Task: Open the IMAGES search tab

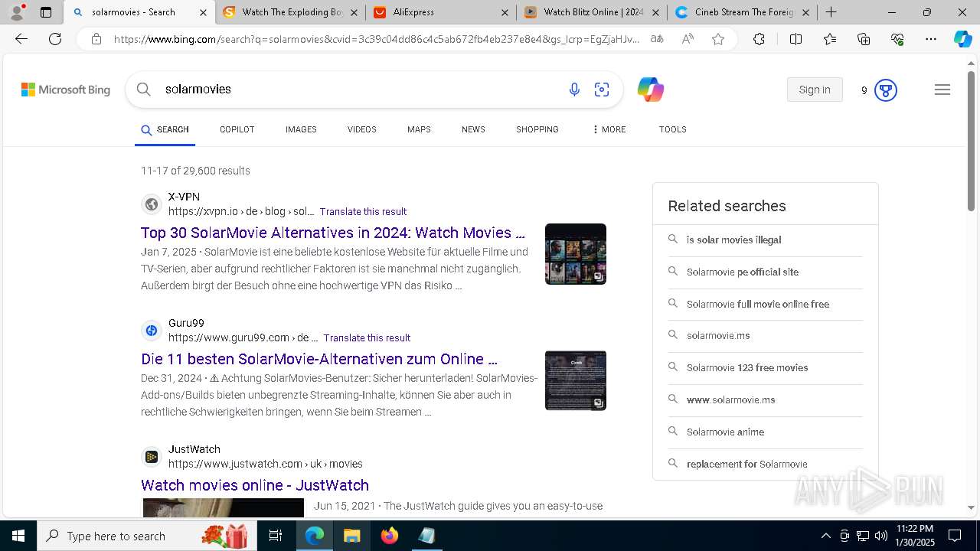Action: click(301, 129)
